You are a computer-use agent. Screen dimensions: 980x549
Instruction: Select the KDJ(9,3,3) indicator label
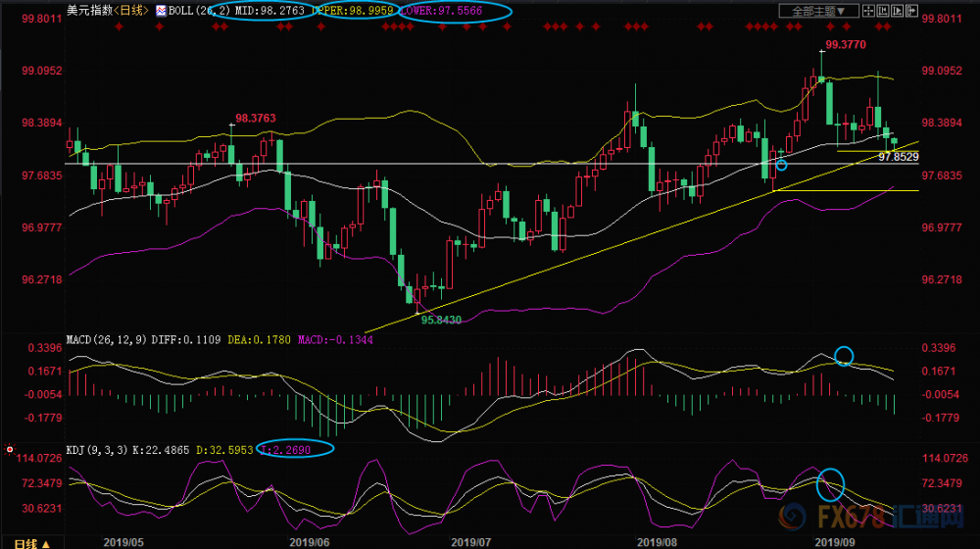tap(97, 450)
